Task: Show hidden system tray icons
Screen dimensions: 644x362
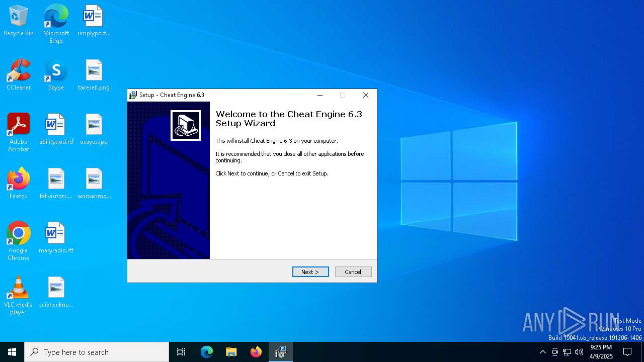Action: (542, 352)
